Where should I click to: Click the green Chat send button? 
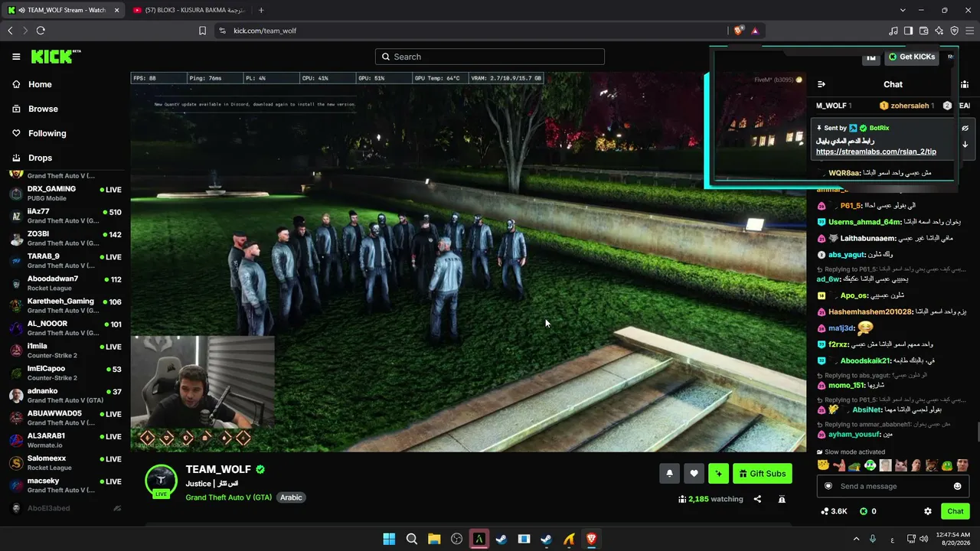click(955, 511)
